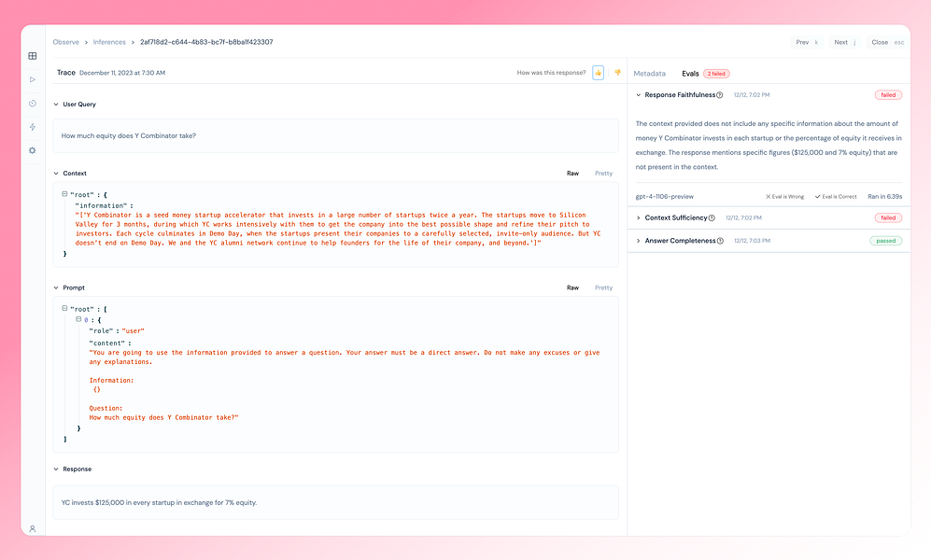Select Pretty view for Prompt
931x560 pixels.
603,287
